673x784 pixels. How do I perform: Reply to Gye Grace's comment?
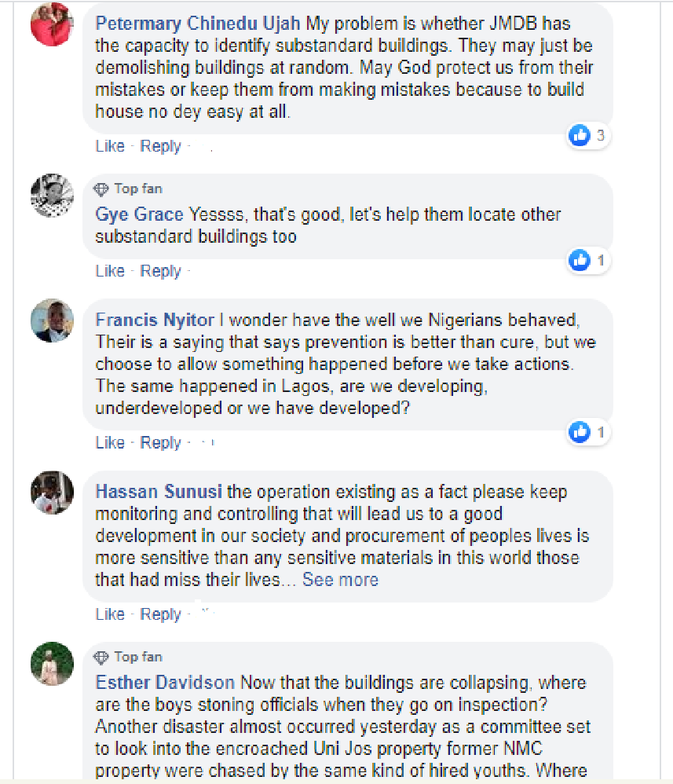point(160,271)
